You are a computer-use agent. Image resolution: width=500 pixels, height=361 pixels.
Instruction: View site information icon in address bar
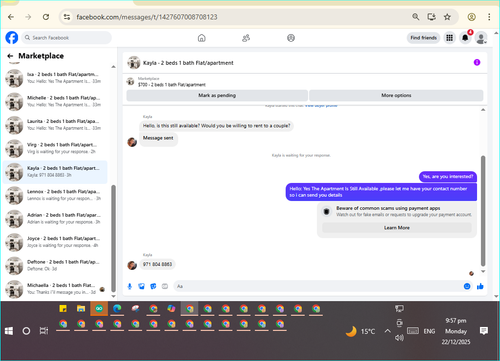coord(67,17)
